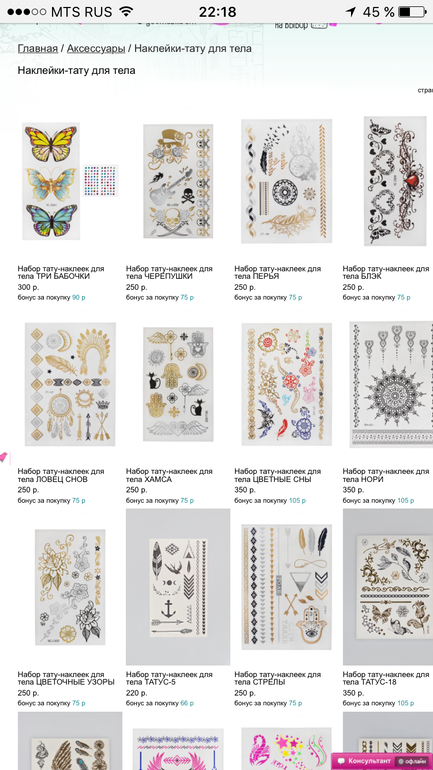Image resolution: width=433 pixels, height=770 pixels.
Task: Tap the battery icon in status bar
Action: [411, 12]
